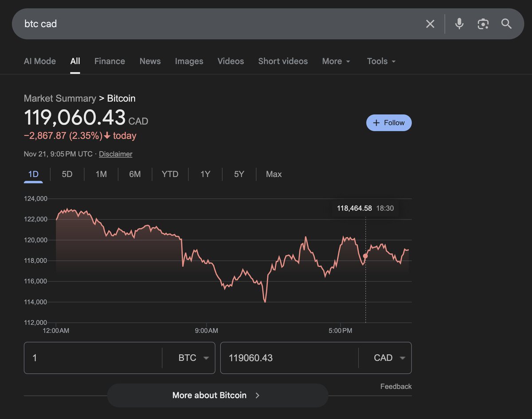Open the Short videos tab
532x419 pixels.
click(x=283, y=61)
